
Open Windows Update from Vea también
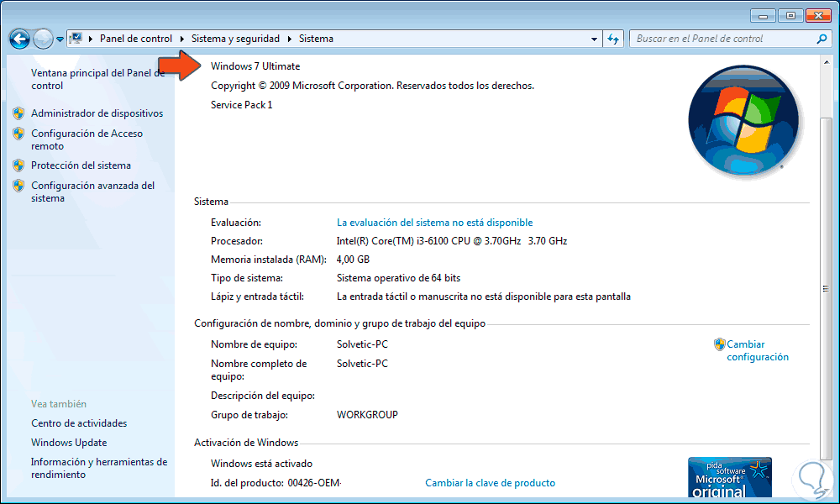[x=69, y=443]
